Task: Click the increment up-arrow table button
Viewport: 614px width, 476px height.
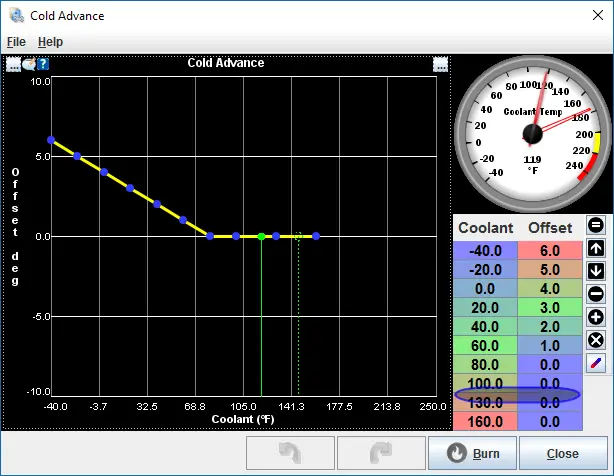Action: coord(595,248)
